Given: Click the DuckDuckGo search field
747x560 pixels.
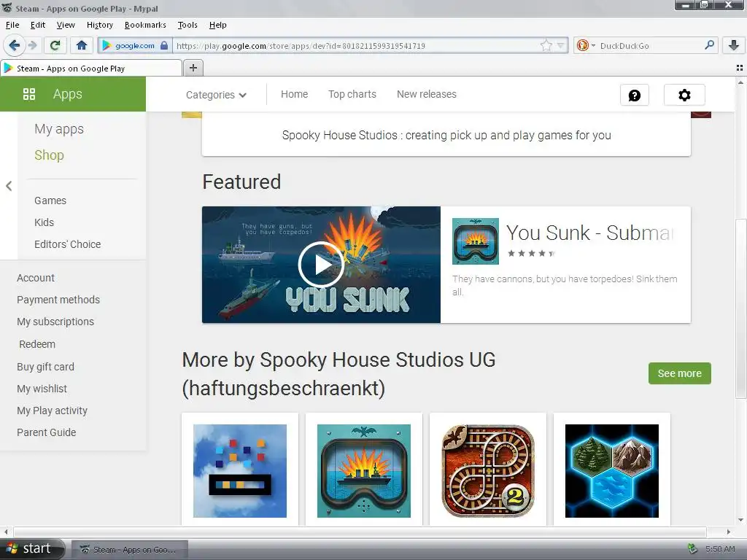Looking at the screenshot, I should tap(649, 46).
